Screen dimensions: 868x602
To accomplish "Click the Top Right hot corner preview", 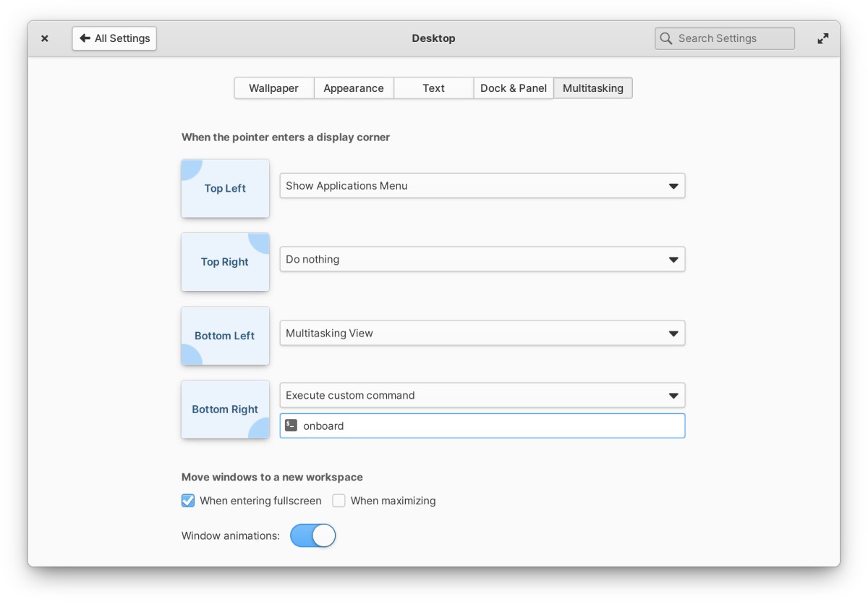I will pyautogui.click(x=225, y=262).
